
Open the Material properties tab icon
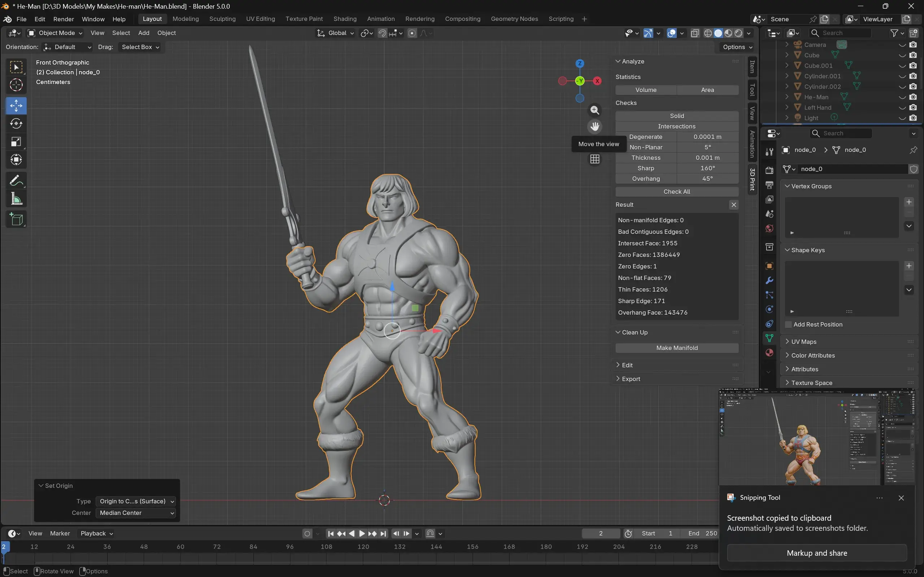coord(769,353)
